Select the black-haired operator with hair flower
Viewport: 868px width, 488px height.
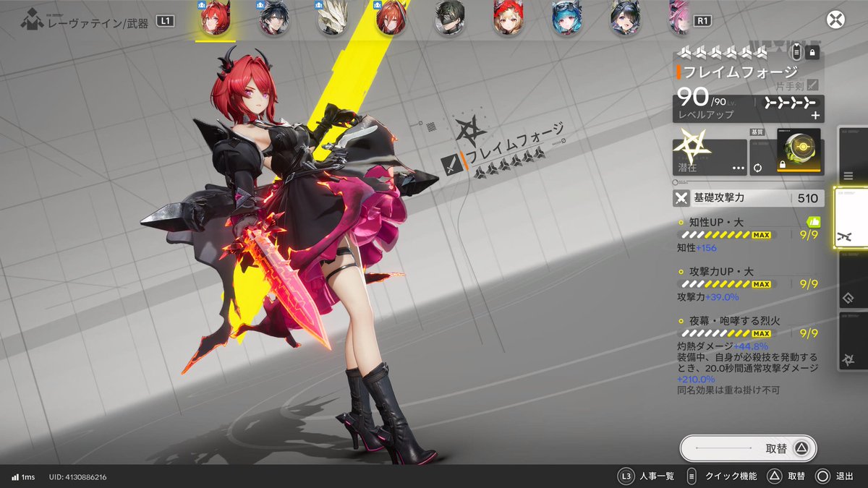click(x=625, y=19)
